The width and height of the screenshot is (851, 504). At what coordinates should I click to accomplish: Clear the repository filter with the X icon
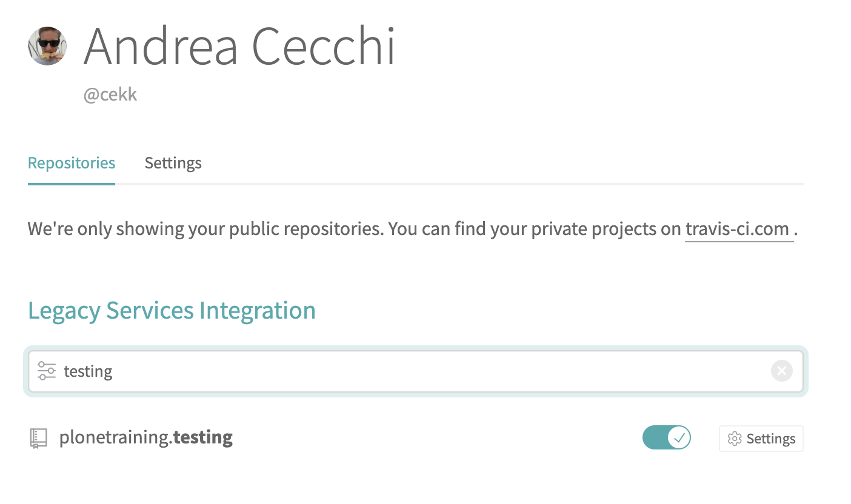pyautogui.click(x=781, y=371)
